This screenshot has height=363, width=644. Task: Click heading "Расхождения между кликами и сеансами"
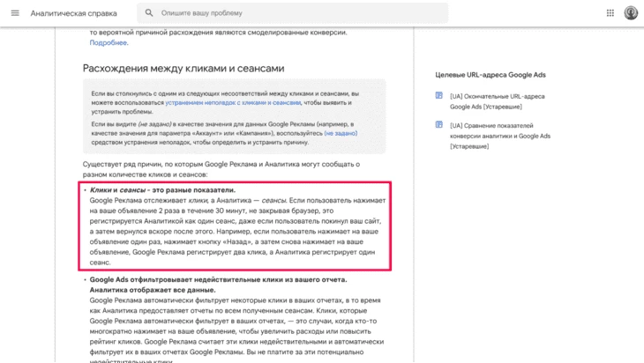click(x=183, y=68)
